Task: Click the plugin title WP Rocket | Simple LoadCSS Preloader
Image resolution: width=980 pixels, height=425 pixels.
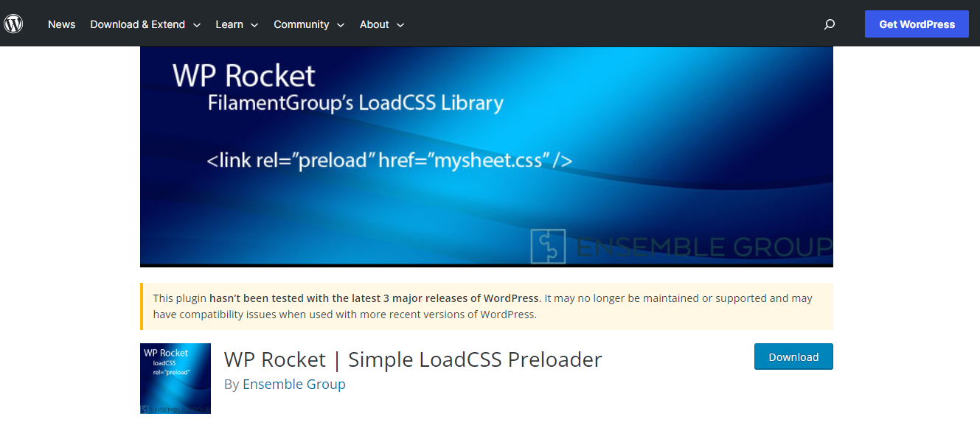Action: [413, 359]
